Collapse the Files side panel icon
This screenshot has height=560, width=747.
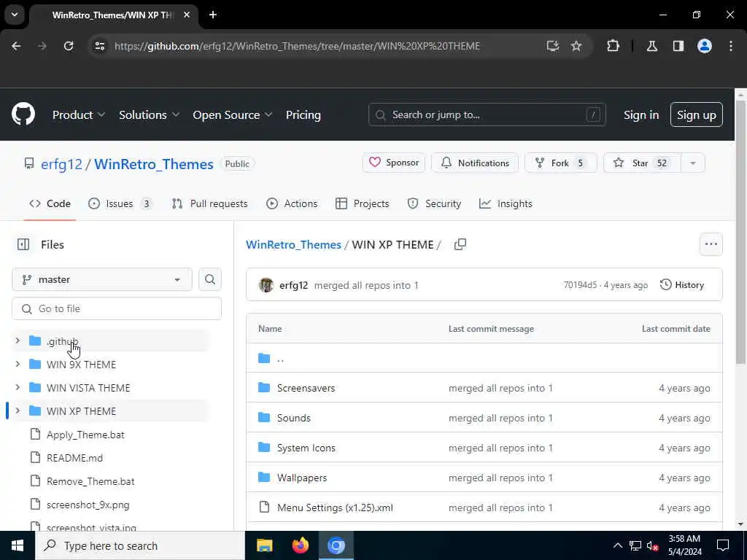23,244
